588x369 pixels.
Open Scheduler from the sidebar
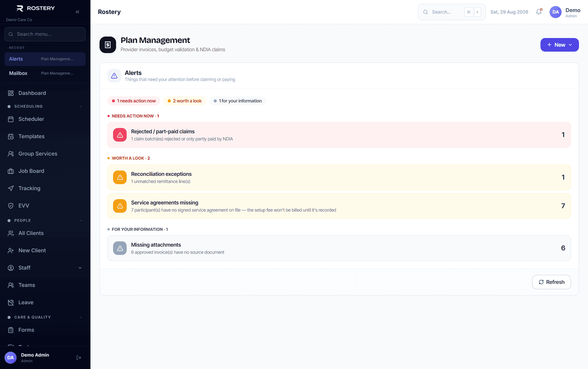[45, 119]
